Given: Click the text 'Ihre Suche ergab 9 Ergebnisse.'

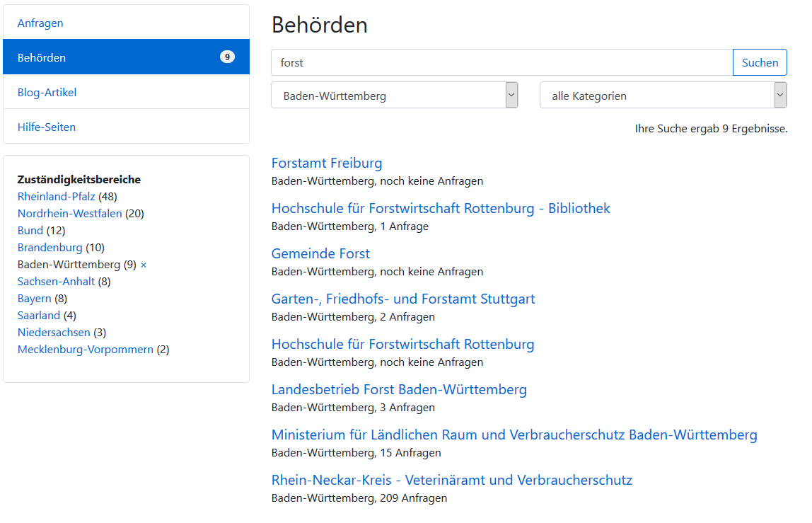Looking at the screenshot, I should (x=711, y=129).
